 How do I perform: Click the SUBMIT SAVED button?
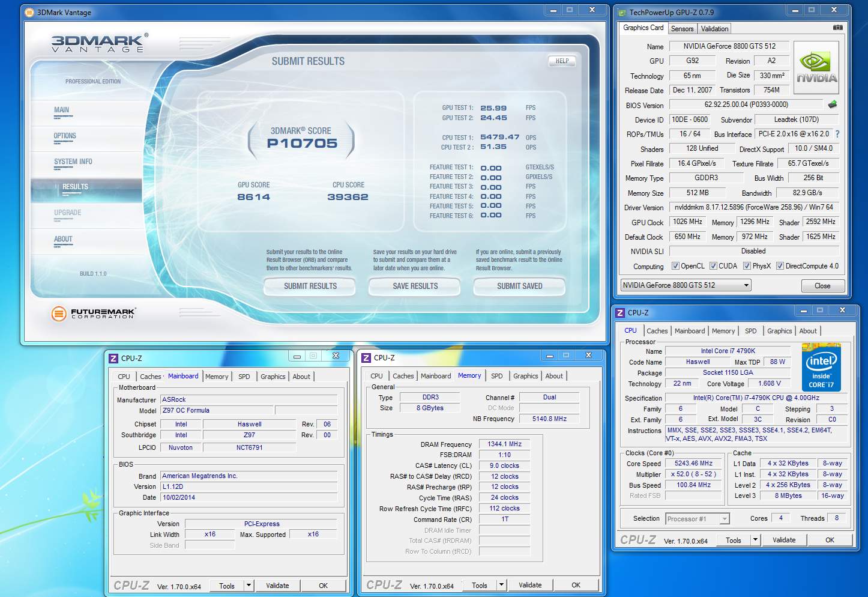tap(519, 286)
